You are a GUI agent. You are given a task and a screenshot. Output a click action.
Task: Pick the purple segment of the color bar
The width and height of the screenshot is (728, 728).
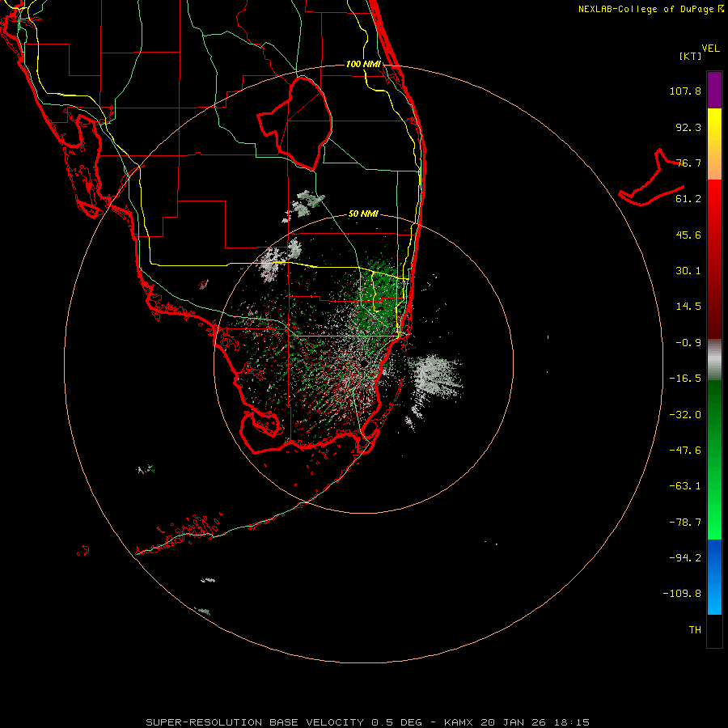714,90
